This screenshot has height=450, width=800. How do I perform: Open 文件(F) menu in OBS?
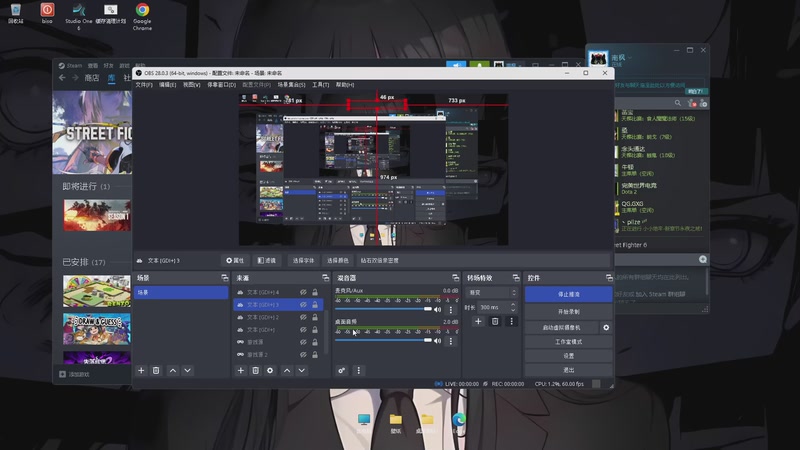click(144, 85)
